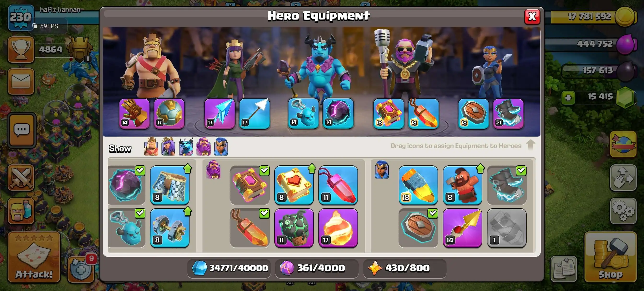Tap the shiny ore 34771/40000 counter
The height and width of the screenshot is (291, 644).
click(x=229, y=268)
